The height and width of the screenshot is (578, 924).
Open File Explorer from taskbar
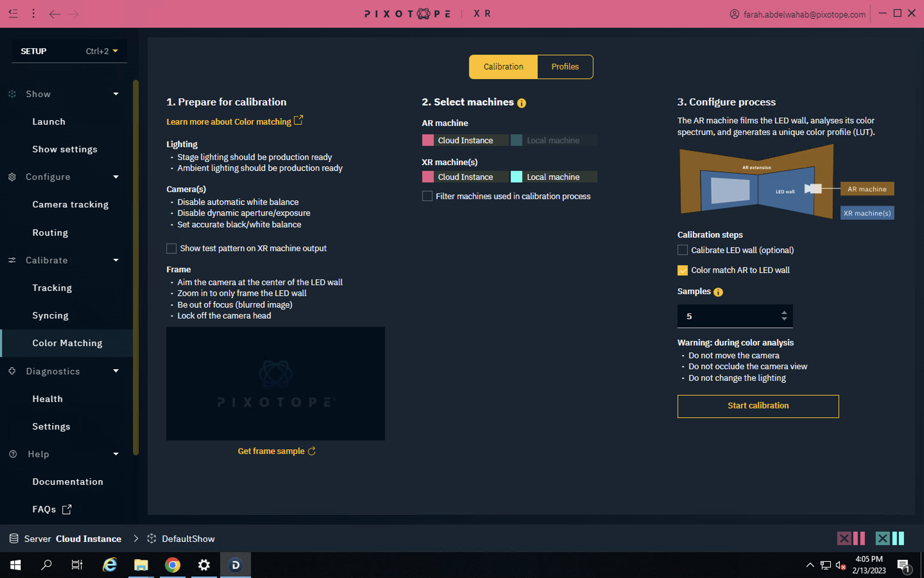(141, 565)
